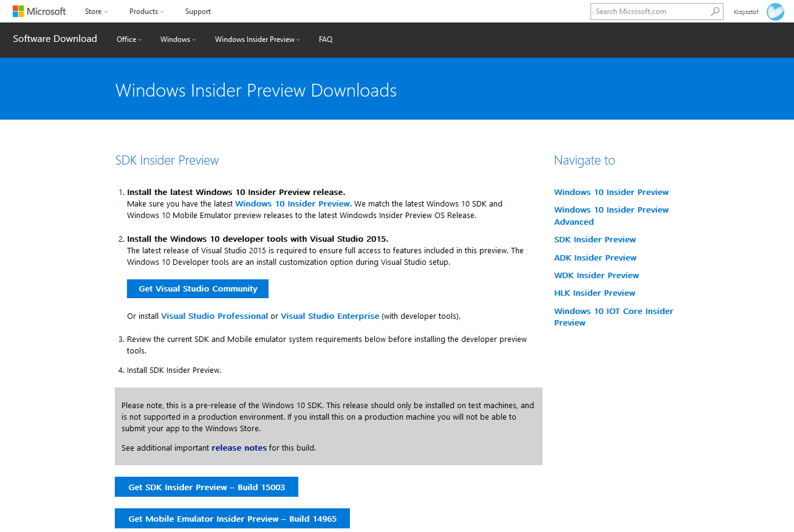Open Visual Studio Enterprise link
This screenshot has height=532, width=794.
(x=330, y=316)
